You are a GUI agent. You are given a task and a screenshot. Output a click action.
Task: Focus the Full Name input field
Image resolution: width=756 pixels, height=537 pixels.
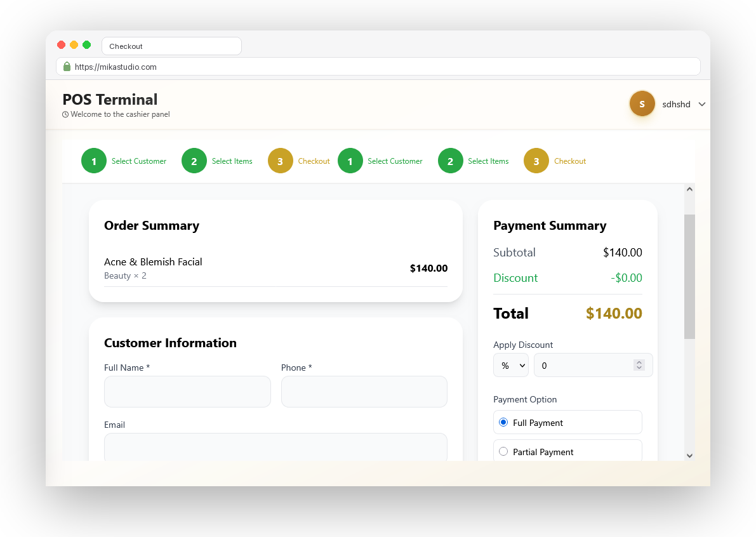[187, 392]
